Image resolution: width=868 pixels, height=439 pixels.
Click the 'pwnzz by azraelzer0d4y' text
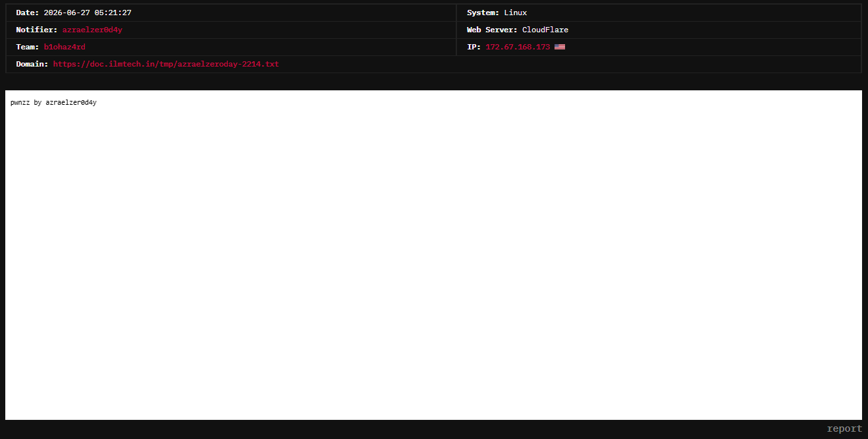pyautogui.click(x=53, y=103)
